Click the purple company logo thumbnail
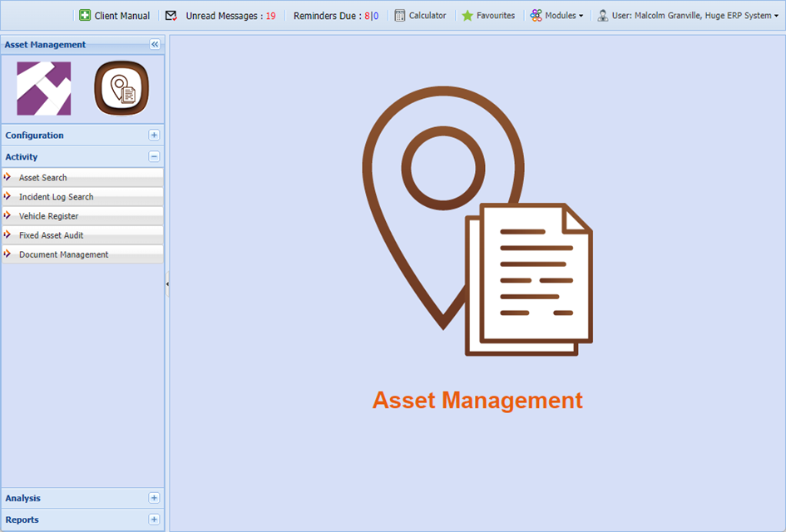The height and width of the screenshot is (532, 786). 43,89
